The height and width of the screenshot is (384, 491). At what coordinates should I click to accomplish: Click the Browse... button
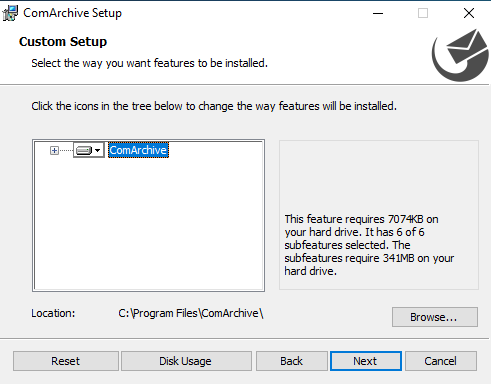pyautogui.click(x=435, y=317)
